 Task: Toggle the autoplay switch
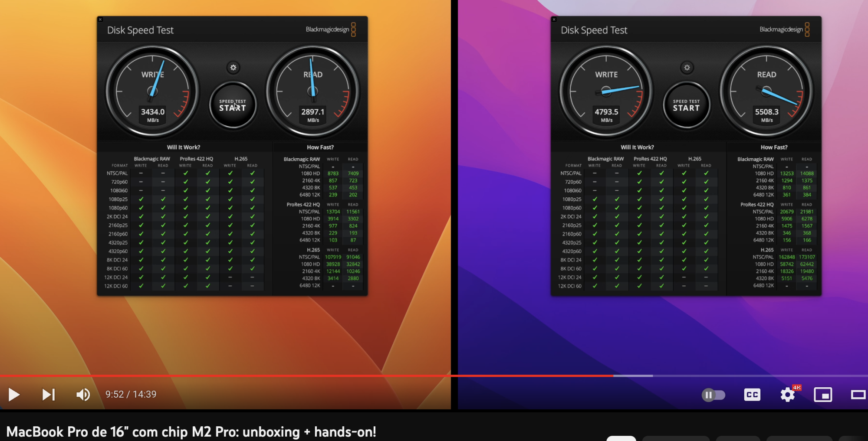pos(713,395)
